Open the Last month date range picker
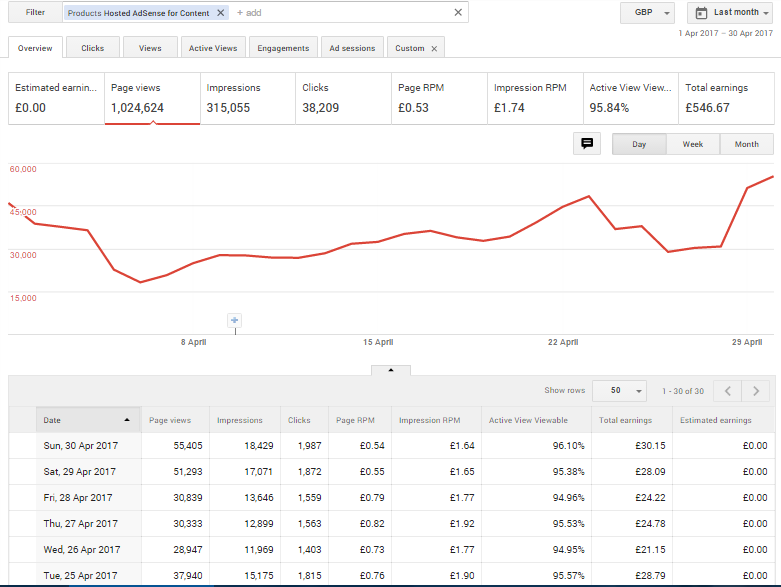781x587 pixels. pyautogui.click(x=730, y=13)
